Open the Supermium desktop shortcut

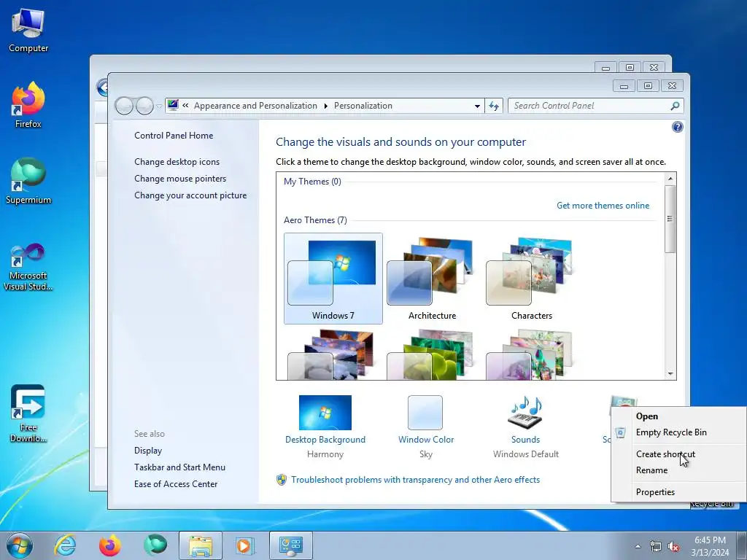coord(28,182)
